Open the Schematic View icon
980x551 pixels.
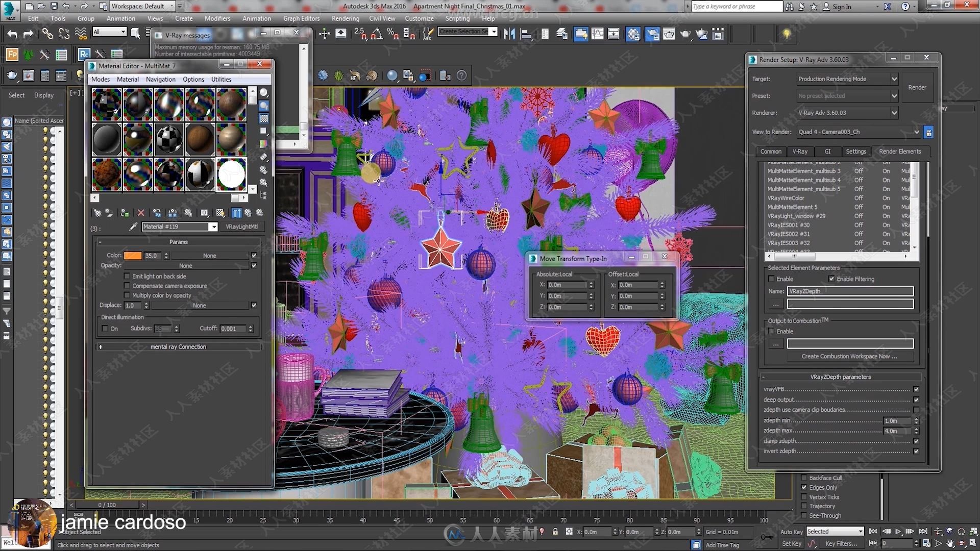pos(614,34)
